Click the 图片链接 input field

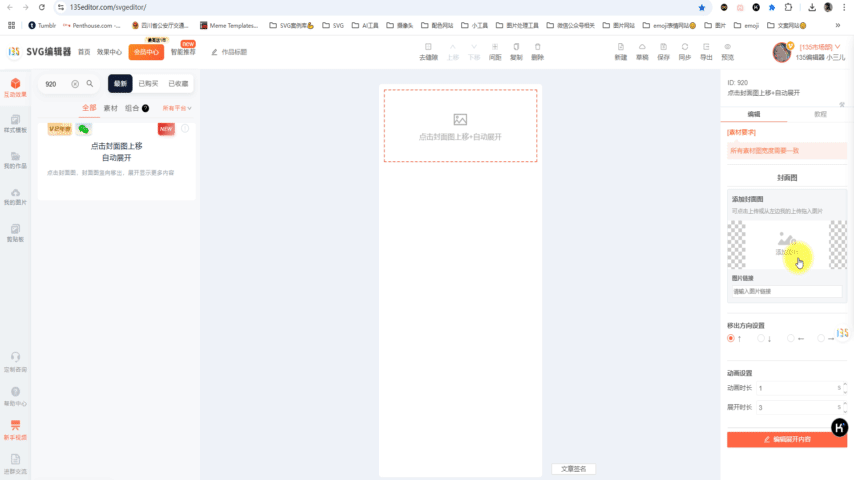(x=787, y=291)
